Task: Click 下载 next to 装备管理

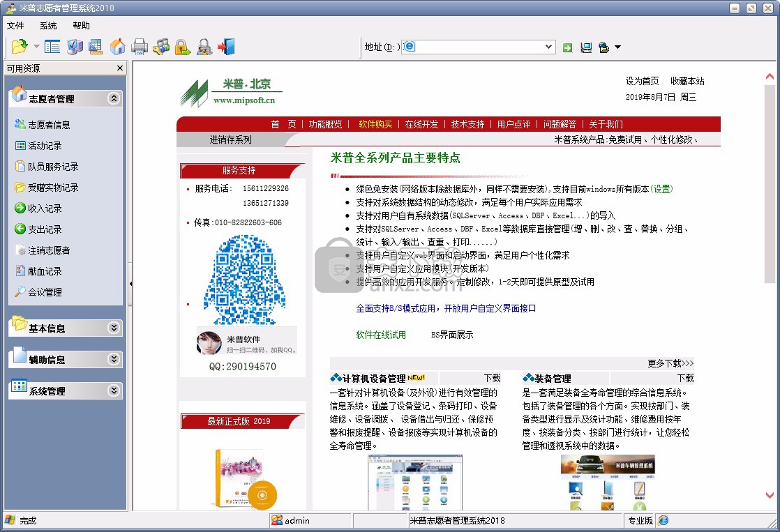Action: [x=685, y=379]
